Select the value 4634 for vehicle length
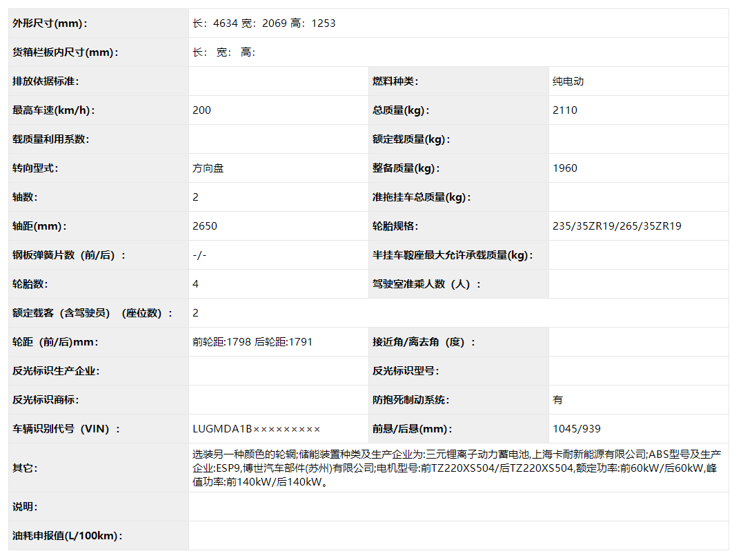The image size is (743, 560). coord(222,23)
